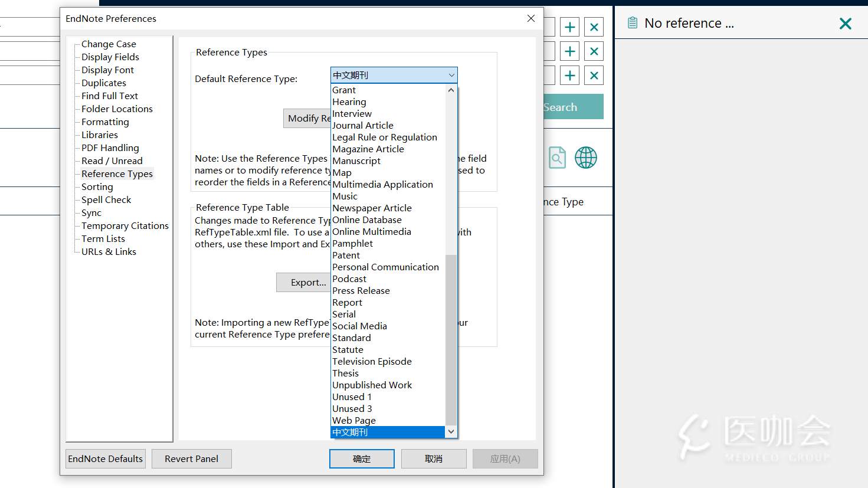868x488 pixels.
Task: Choose Standard reference type
Action: [x=388, y=338]
